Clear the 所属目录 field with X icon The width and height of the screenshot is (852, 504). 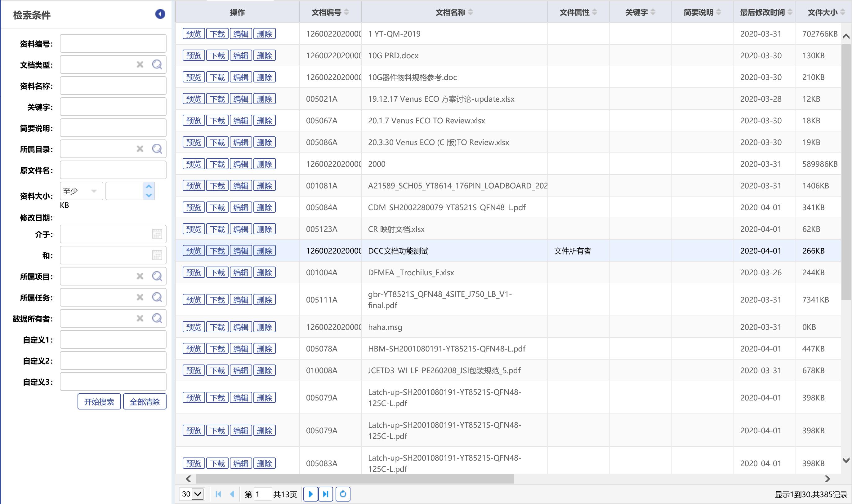pyautogui.click(x=140, y=149)
